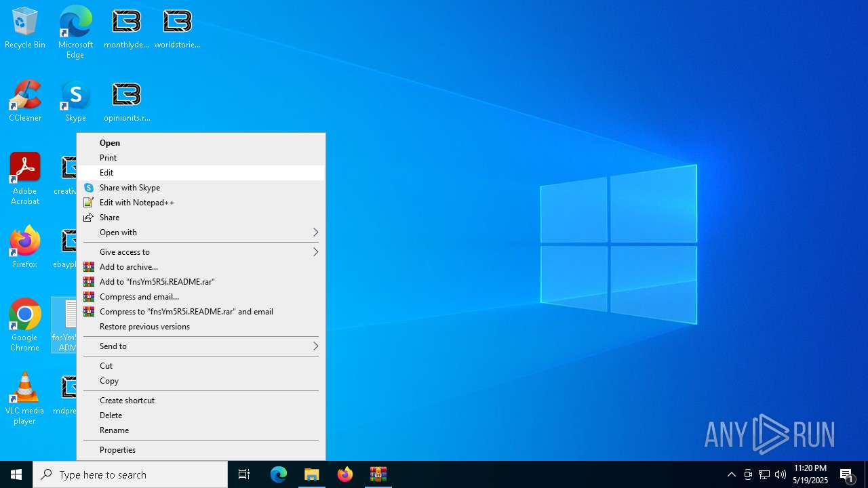Show hidden system tray icons

click(732, 474)
